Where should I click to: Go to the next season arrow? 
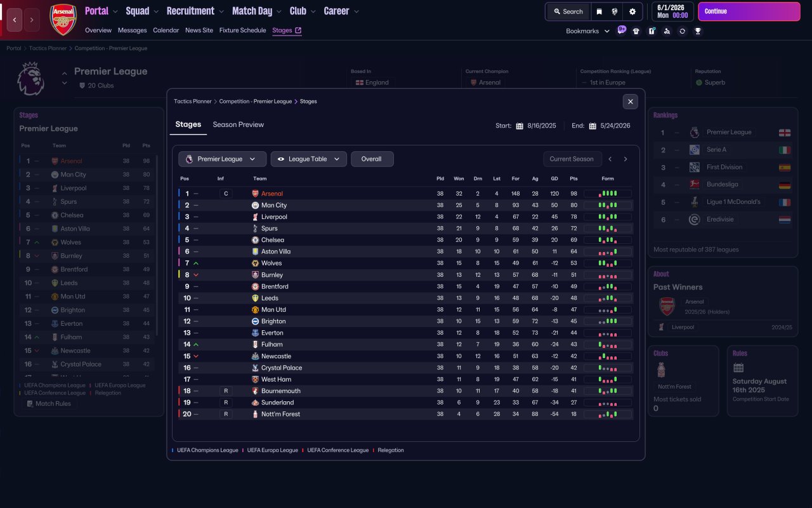(x=625, y=159)
